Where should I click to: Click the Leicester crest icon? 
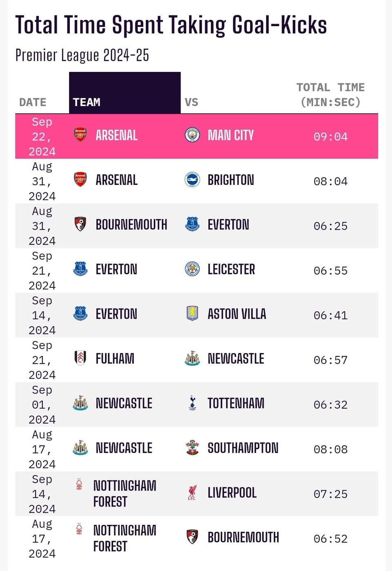pos(192,269)
